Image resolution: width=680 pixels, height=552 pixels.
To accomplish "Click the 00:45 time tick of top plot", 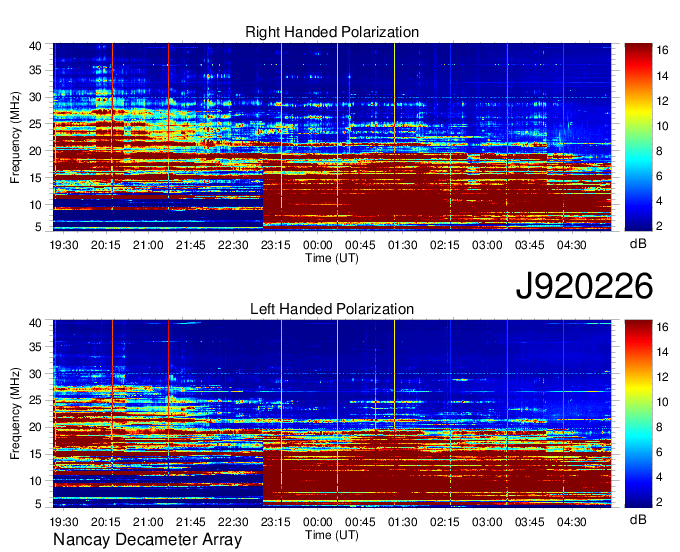I will pos(360,245).
